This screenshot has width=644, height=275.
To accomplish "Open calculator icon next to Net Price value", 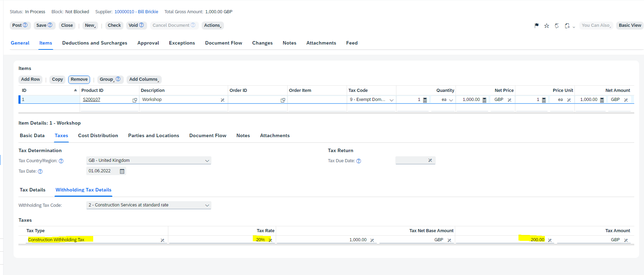I will pos(484,100).
